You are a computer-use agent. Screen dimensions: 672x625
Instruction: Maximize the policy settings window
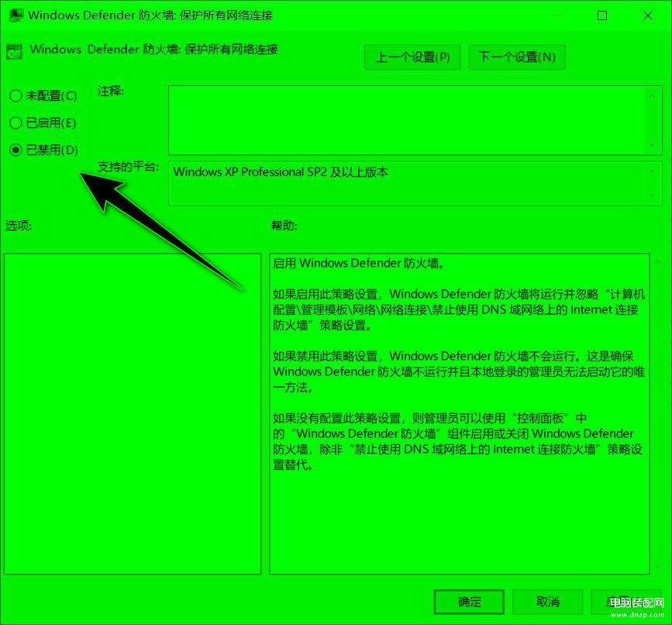(602, 16)
